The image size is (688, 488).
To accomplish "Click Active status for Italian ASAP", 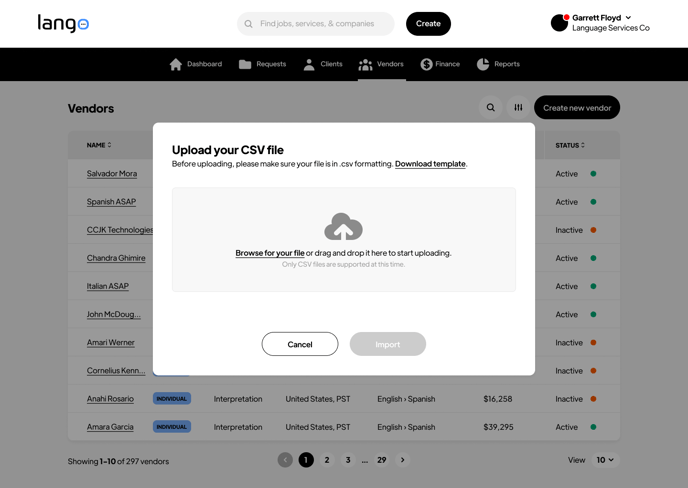I will [x=566, y=286].
